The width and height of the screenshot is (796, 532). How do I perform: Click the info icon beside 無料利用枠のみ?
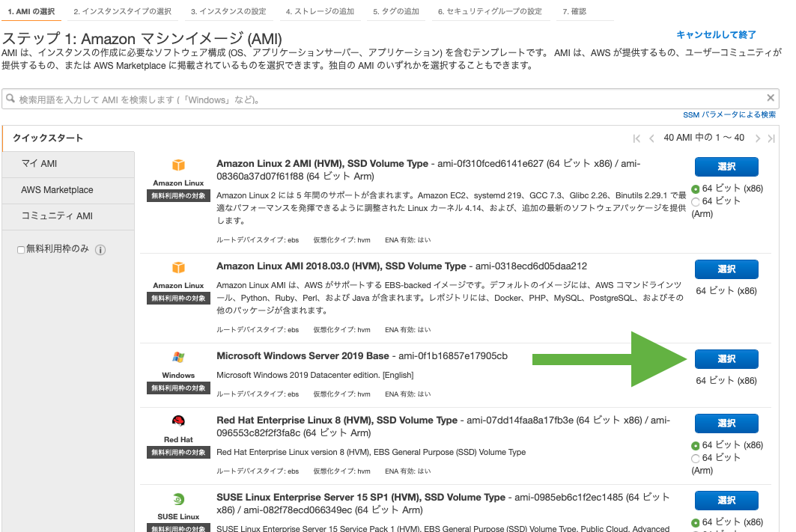click(x=100, y=250)
